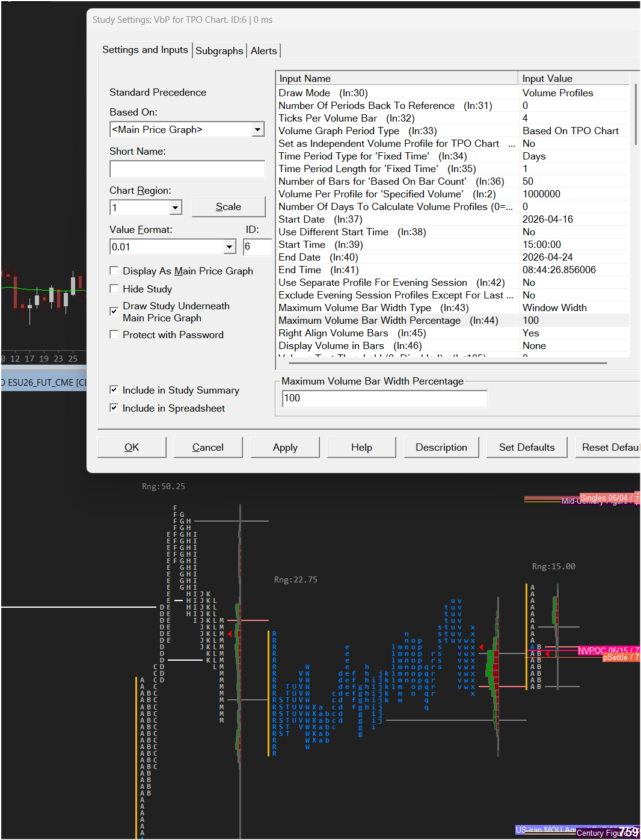Click the Set Defaults button

point(527,447)
